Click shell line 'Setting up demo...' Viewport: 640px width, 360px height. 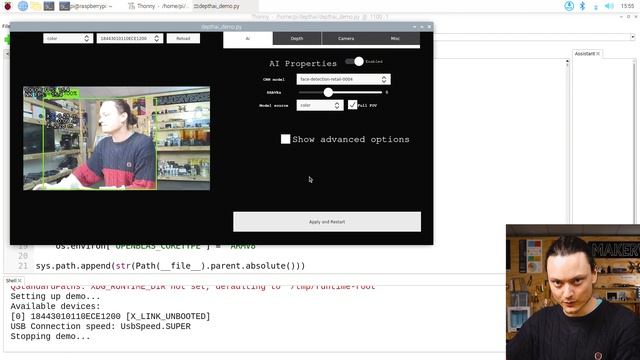56,296
